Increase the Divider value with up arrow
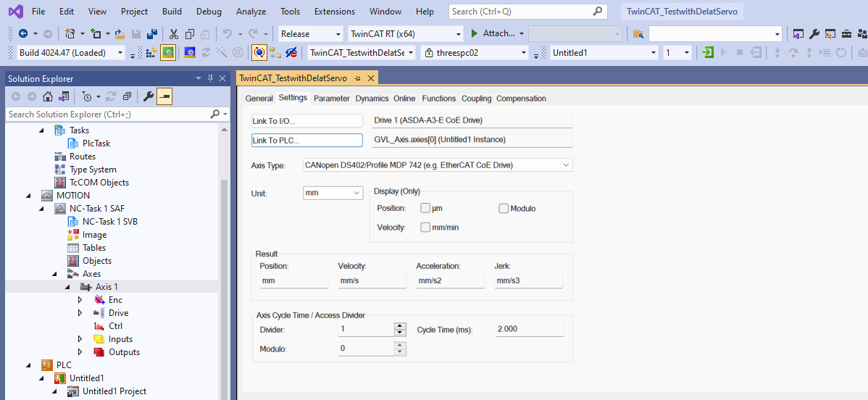This screenshot has width=868, height=400. point(400,326)
